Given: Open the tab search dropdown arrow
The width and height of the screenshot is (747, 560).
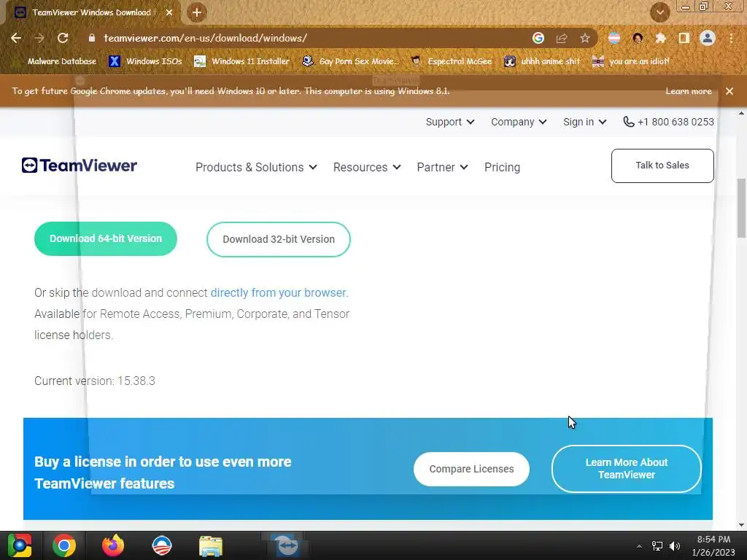Looking at the screenshot, I should pyautogui.click(x=659, y=12).
